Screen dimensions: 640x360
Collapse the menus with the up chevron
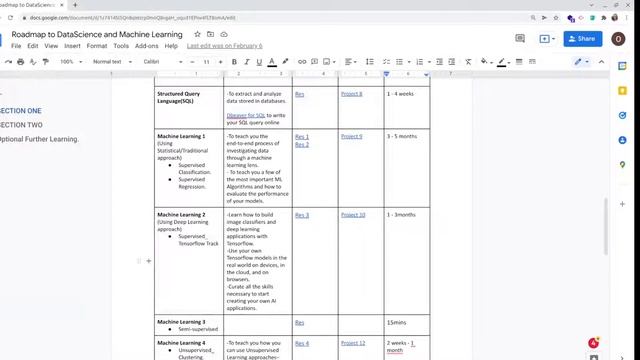click(x=601, y=62)
